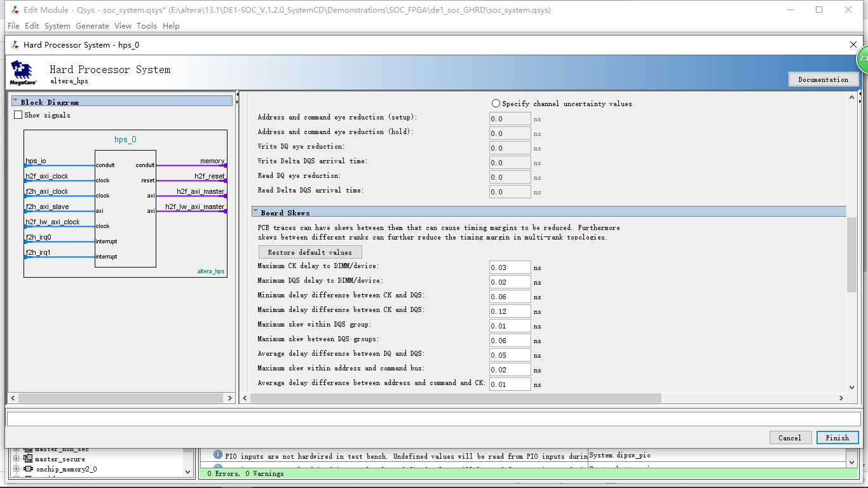
Task: Click the Qsys window title icon
Action: pos(15,10)
